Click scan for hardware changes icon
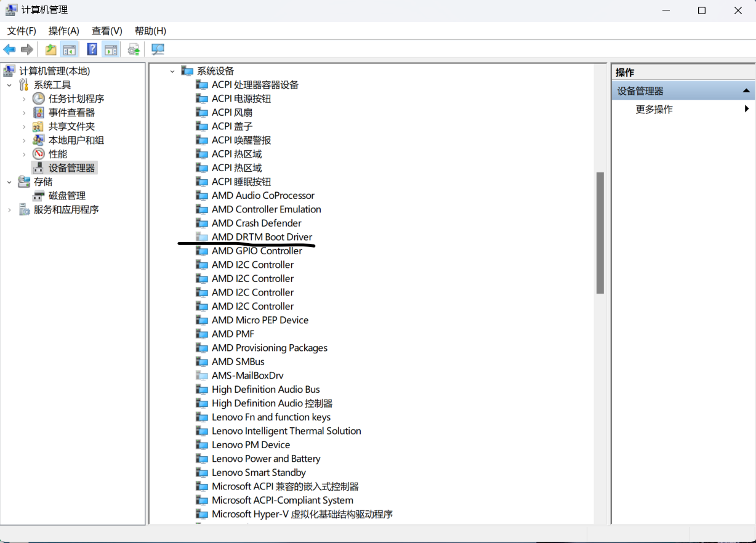The width and height of the screenshot is (756, 543). (158, 50)
